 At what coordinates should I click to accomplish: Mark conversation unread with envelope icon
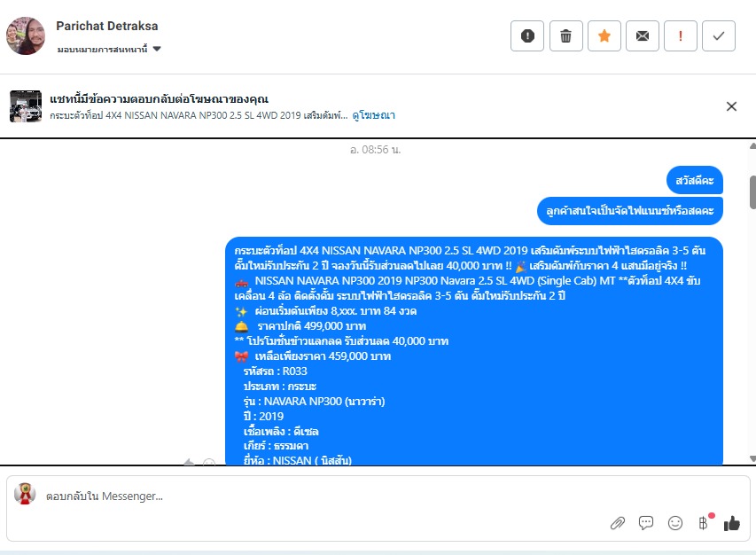point(643,35)
